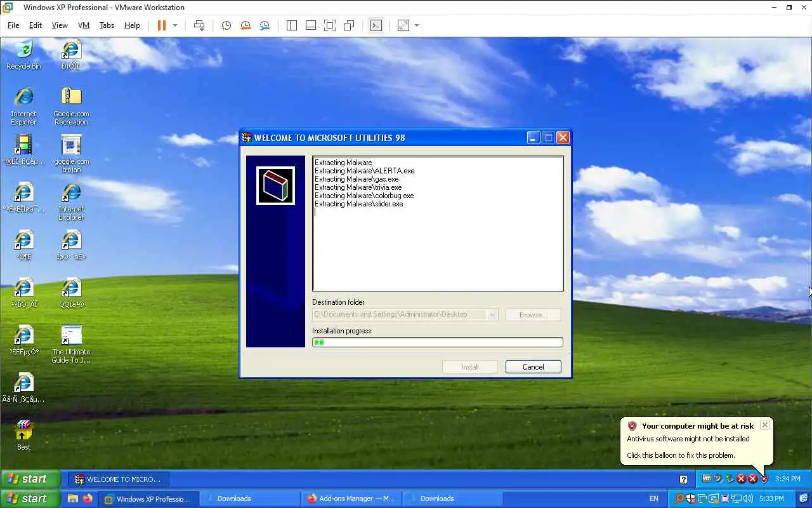Click the EN language indicator
This screenshot has height=508, width=812.
coord(654,498)
